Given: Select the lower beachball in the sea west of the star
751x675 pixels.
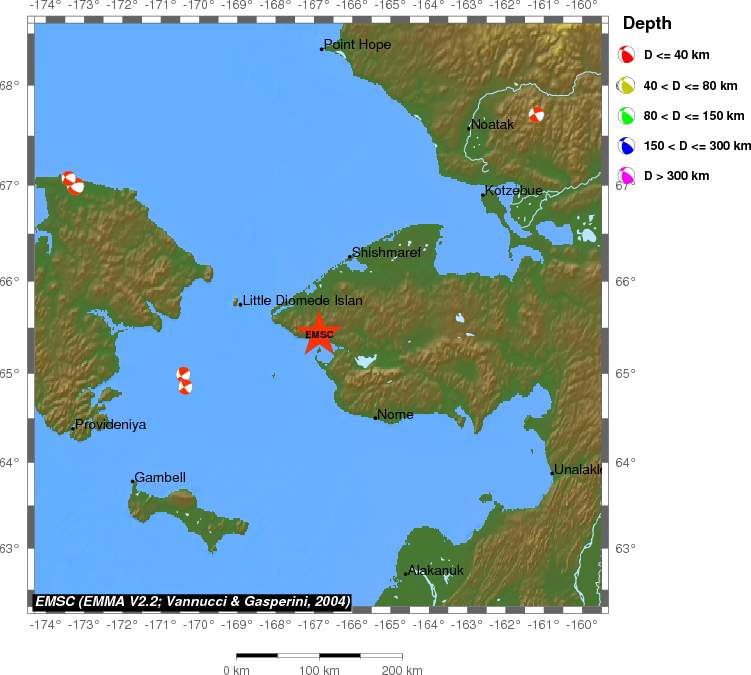Looking at the screenshot, I should click(x=185, y=387).
